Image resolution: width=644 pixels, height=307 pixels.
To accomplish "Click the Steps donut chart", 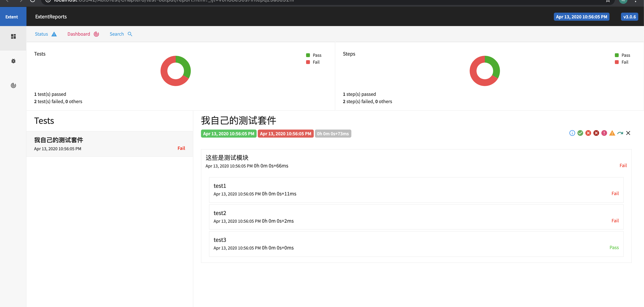I will tap(484, 71).
